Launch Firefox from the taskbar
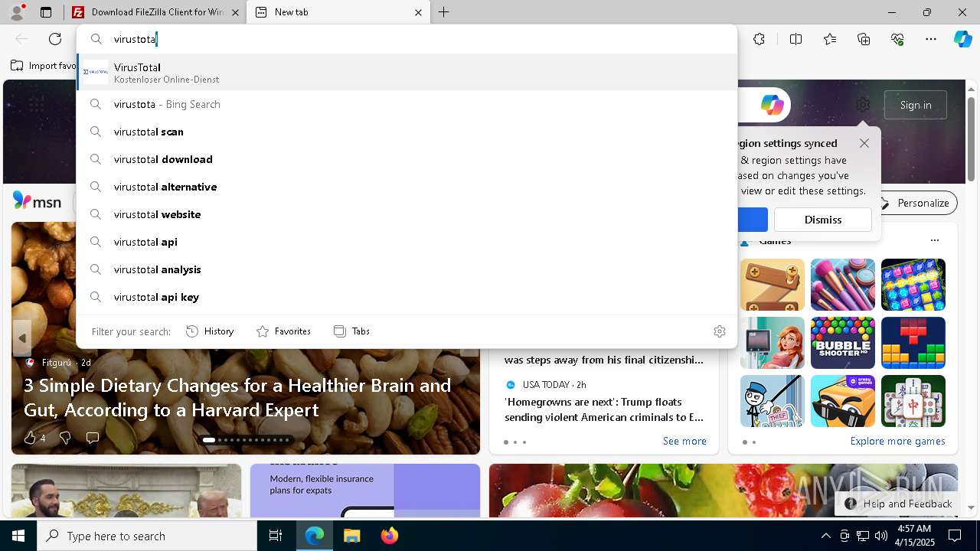The width and height of the screenshot is (980, 551). click(389, 536)
